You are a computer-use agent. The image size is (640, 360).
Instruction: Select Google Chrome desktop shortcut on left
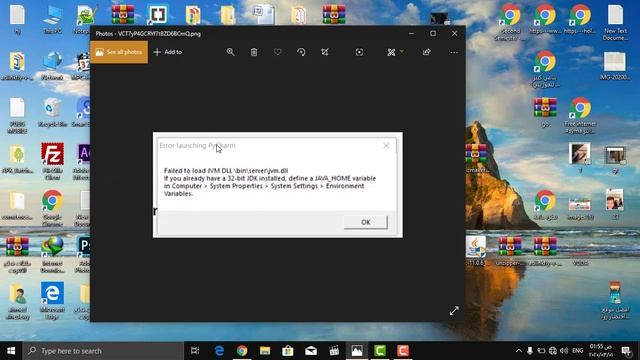(52, 207)
